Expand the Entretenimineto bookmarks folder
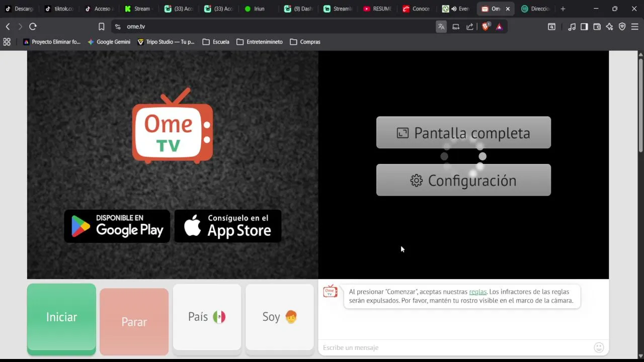The height and width of the screenshot is (362, 644). click(260, 42)
